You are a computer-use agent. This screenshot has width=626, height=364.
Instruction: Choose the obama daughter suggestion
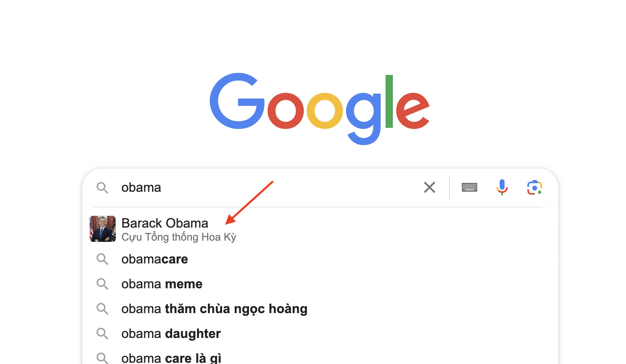pos(171,334)
